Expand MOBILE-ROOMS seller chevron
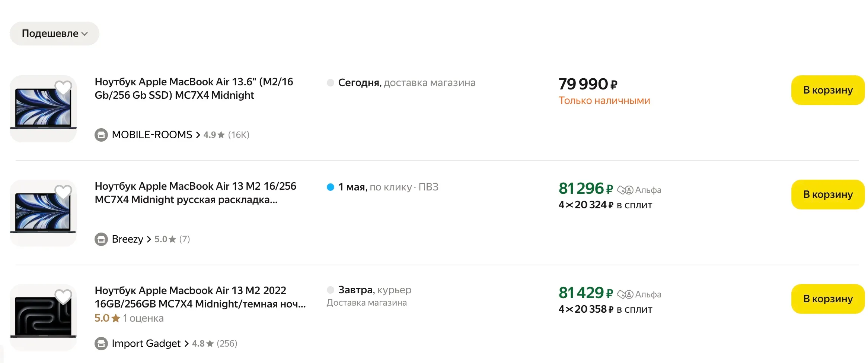 tap(198, 135)
